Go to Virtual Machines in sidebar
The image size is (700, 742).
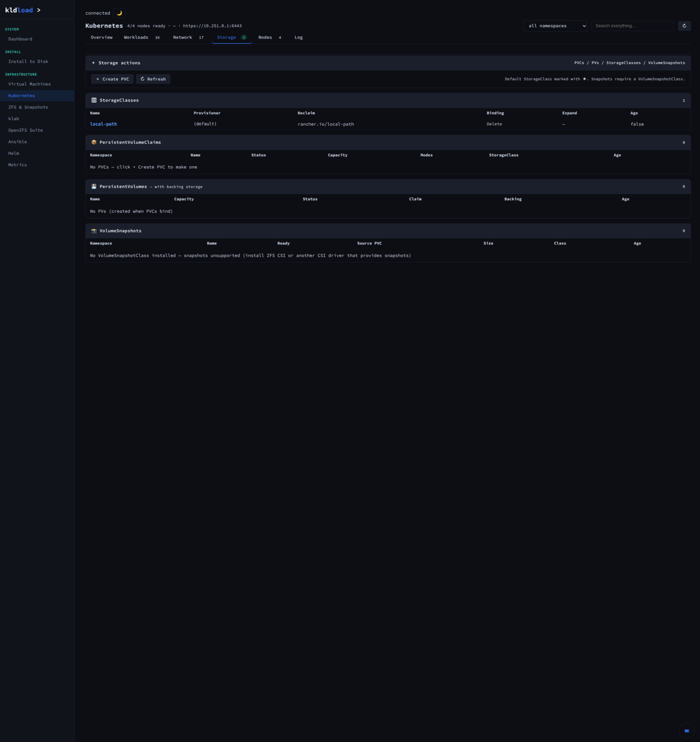tap(37, 84)
